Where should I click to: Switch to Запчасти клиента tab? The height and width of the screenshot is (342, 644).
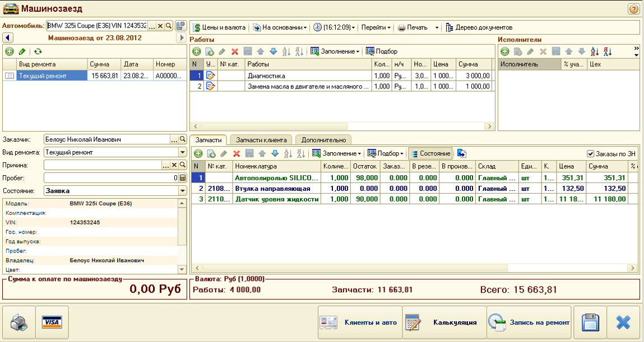[261, 140]
